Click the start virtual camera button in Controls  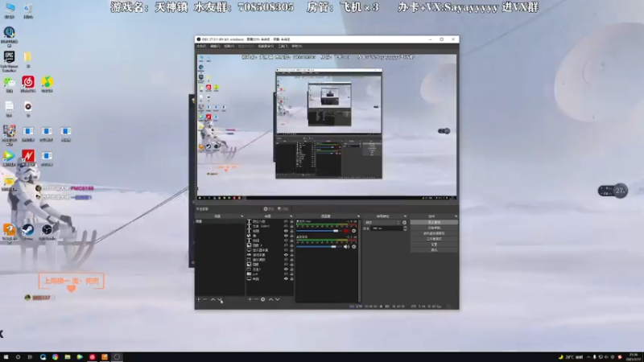[434, 233]
